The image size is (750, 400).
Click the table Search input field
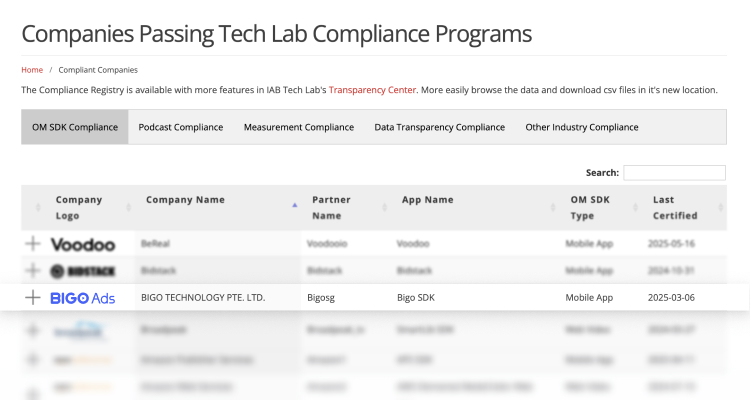[674, 173]
